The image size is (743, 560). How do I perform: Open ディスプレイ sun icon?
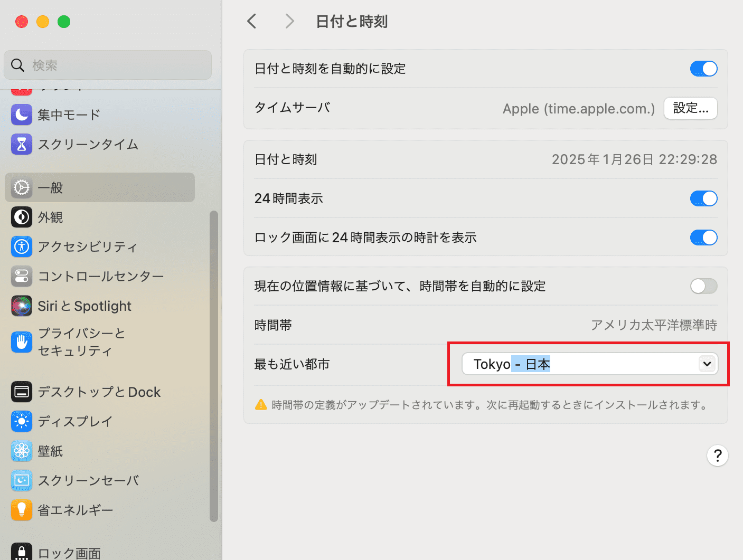pyautogui.click(x=22, y=421)
